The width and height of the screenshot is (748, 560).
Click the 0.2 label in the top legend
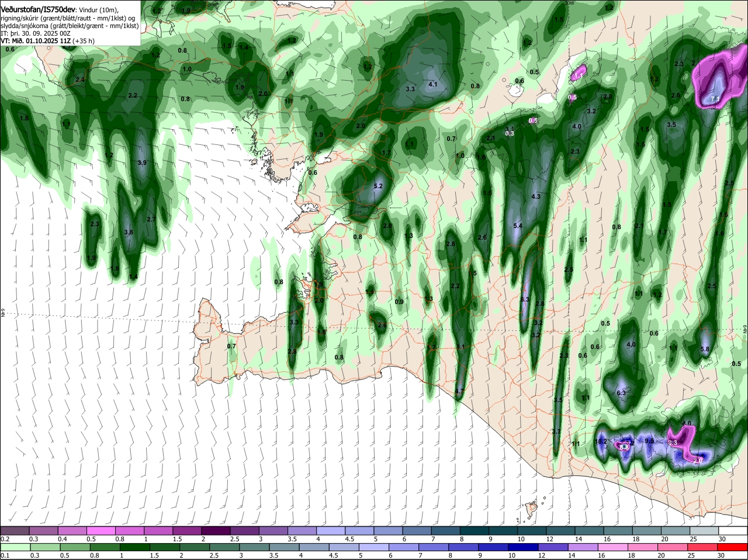click(x=5, y=538)
